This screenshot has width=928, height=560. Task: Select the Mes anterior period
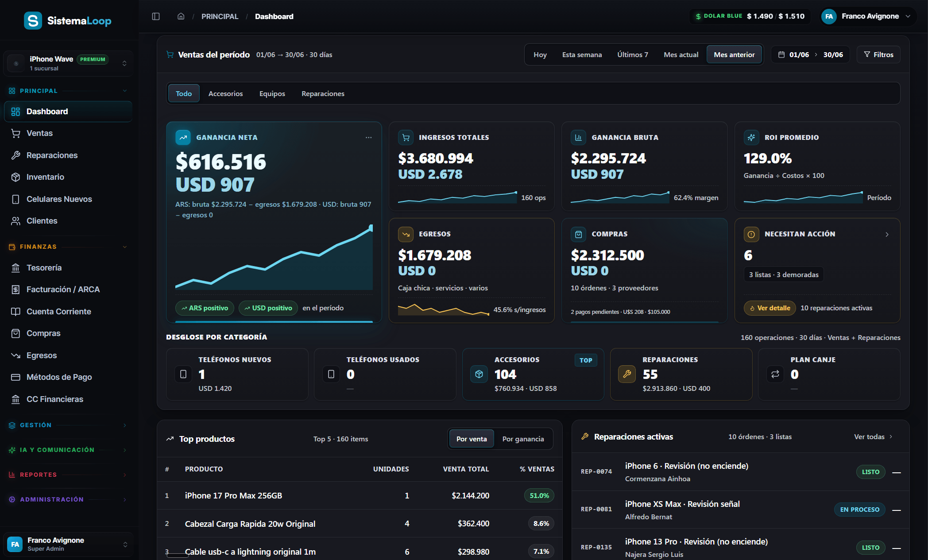pos(734,55)
